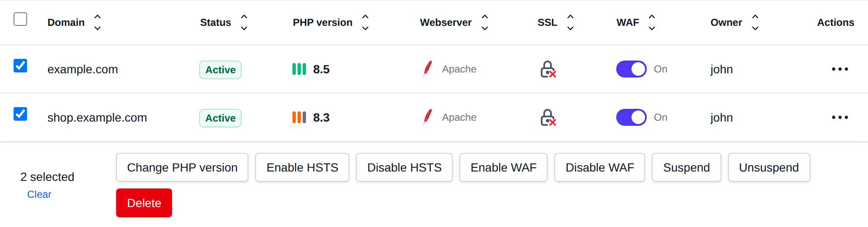Sort table by PHP version column
This screenshot has width=868, height=227.
click(365, 22)
